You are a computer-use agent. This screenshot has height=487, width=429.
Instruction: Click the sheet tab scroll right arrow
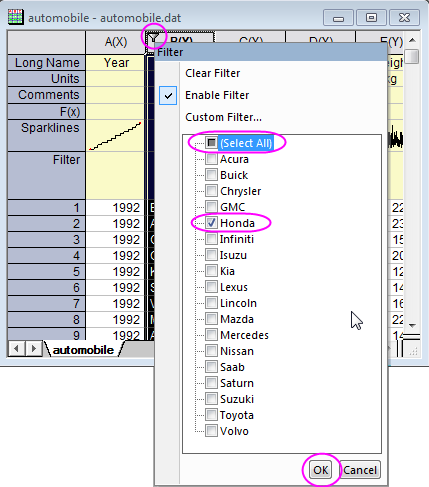coord(33,349)
